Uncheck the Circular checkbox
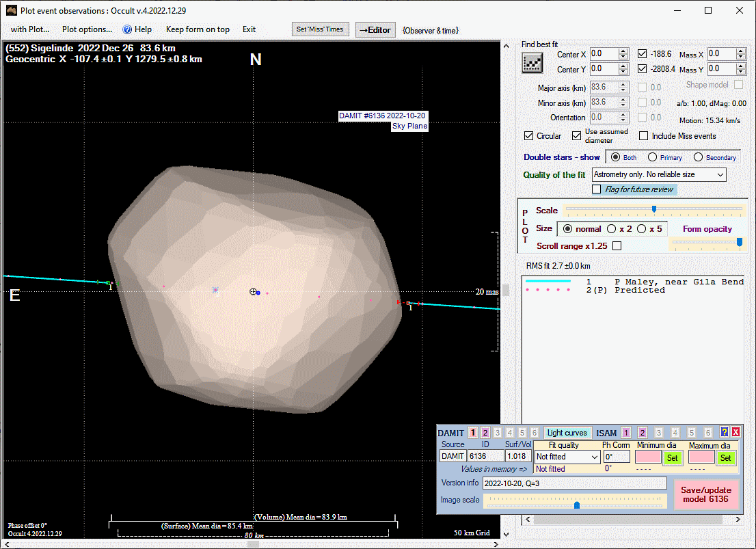This screenshot has width=756, height=549. click(529, 136)
